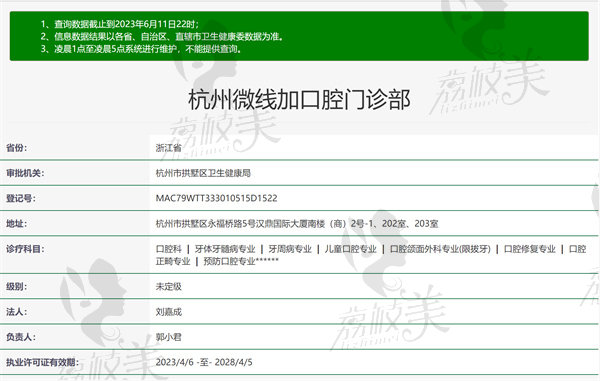Click the 口腔科 entry
Viewport: 600px width, 381px height.
coord(168,249)
